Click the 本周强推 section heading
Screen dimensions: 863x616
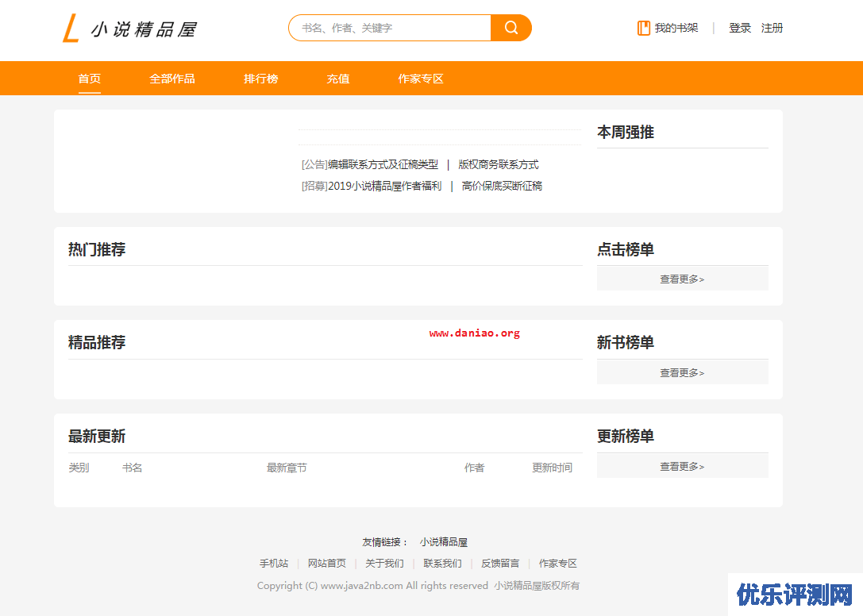[x=626, y=132]
